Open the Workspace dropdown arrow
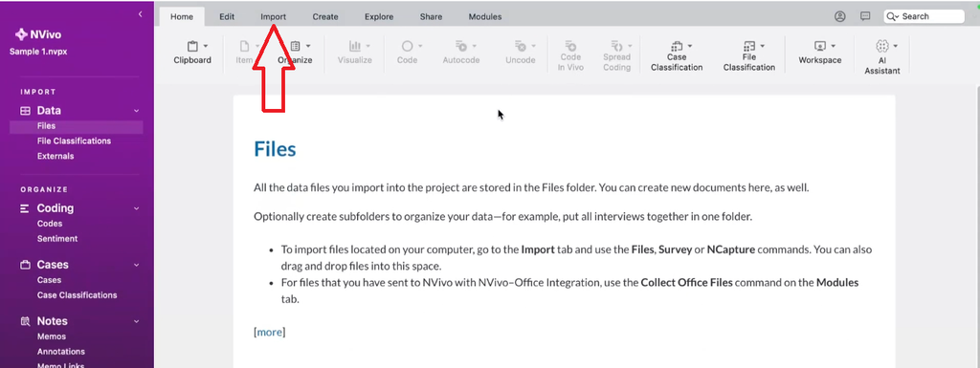This screenshot has height=368, width=980. [x=834, y=46]
